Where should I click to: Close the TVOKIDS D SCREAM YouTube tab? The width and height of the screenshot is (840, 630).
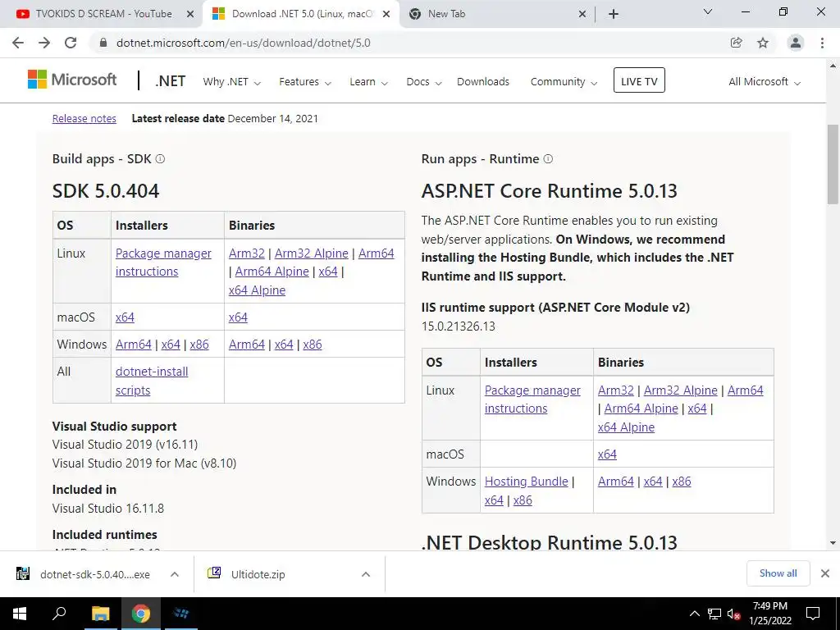pos(190,14)
